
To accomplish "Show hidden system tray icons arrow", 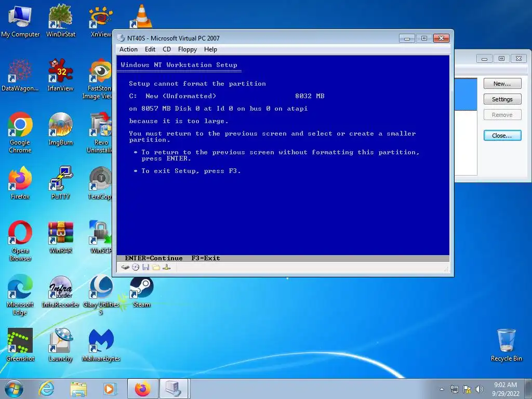I will [442, 389].
